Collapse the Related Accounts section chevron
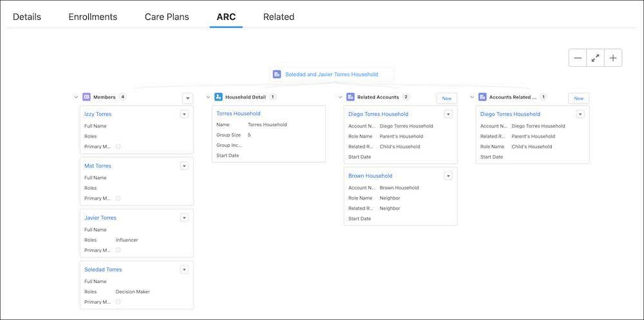This screenshot has width=644, height=320. click(340, 97)
